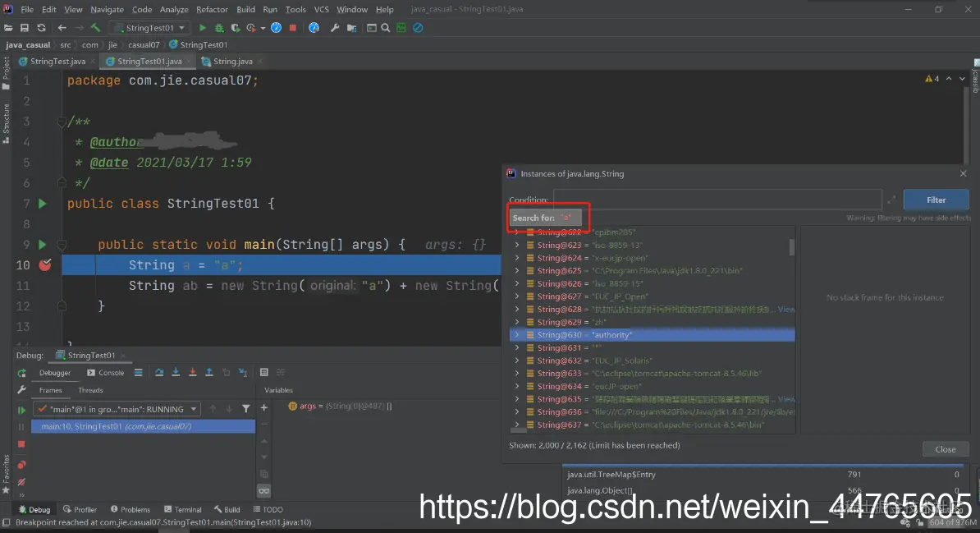Image resolution: width=980 pixels, height=533 pixels.
Task: Click the run gutter arrow beside main method line 9
Action: [43, 244]
